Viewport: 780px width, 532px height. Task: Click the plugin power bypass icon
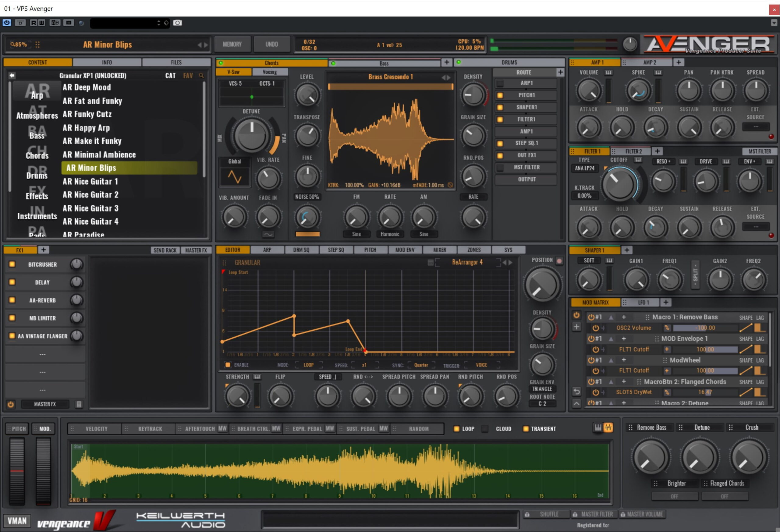7,23
